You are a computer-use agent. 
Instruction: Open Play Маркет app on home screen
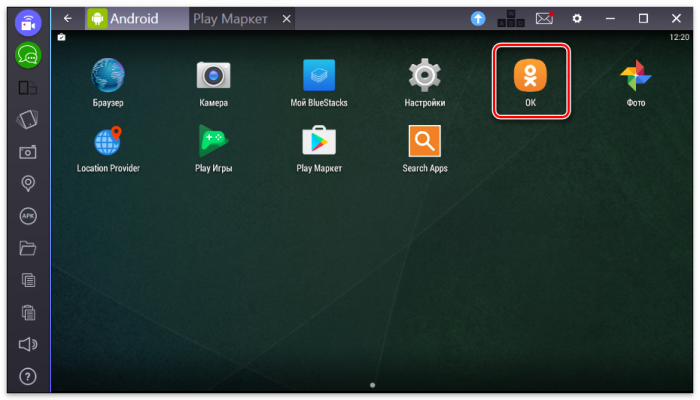319,141
